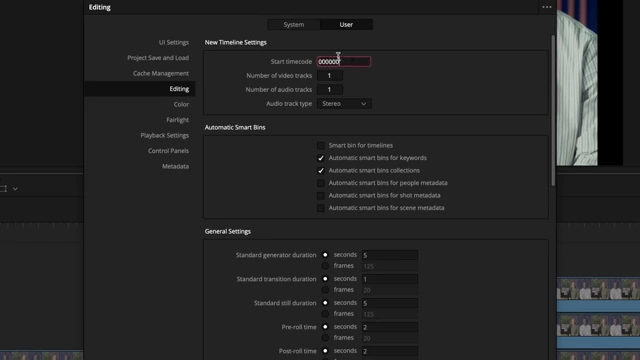Select seconds for Pre-roll time
Viewport: 640px width, 360px height.
tap(325, 327)
